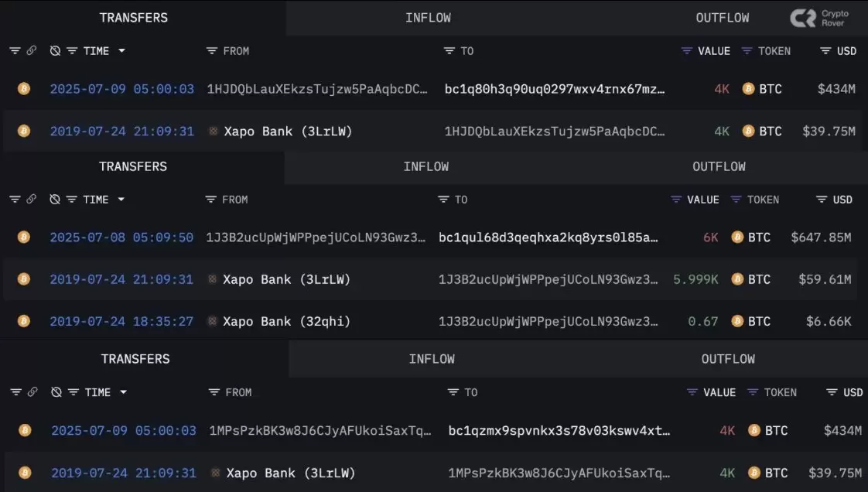Click the chain link icon in middle transfers panel
The image size is (868, 492).
[32, 199]
